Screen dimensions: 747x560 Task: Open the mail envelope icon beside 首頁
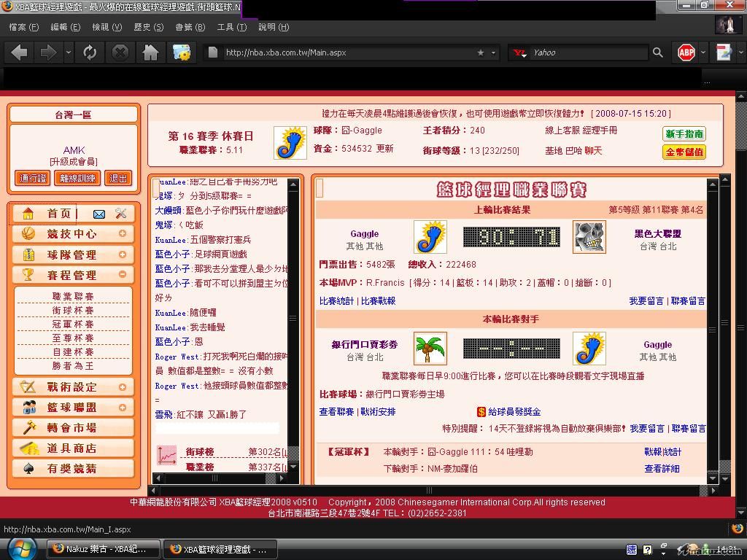[99, 214]
